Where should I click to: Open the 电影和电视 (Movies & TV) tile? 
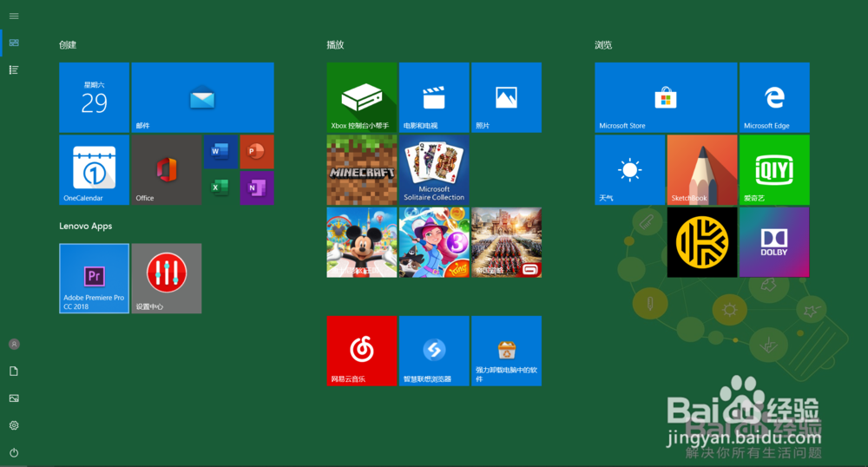click(434, 97)
